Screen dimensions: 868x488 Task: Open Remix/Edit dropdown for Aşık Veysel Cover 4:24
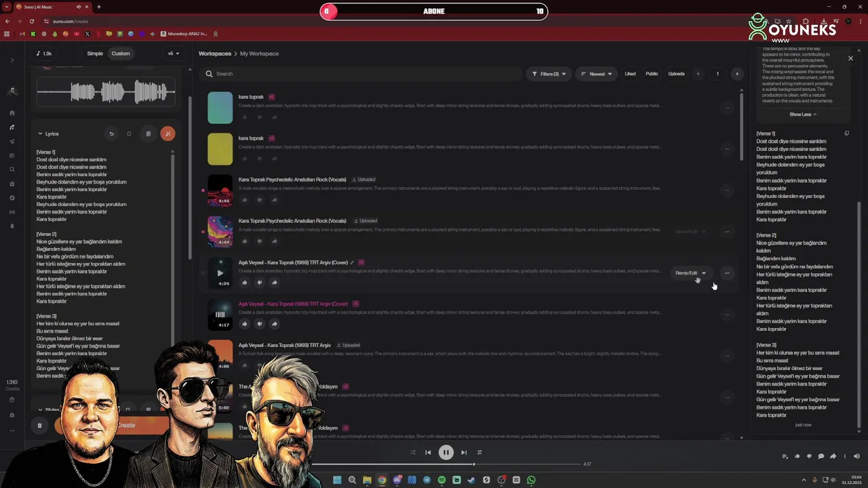coord(690,273)
